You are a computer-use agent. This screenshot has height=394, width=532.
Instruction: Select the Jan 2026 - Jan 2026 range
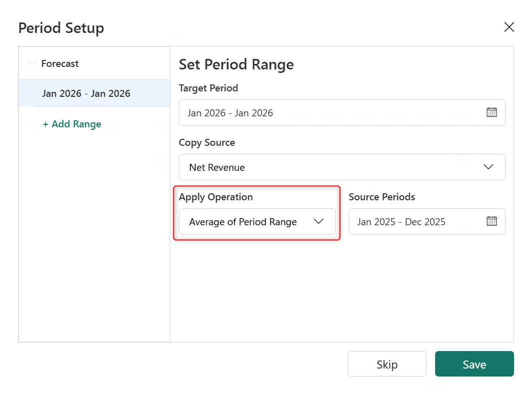(86, 93)
